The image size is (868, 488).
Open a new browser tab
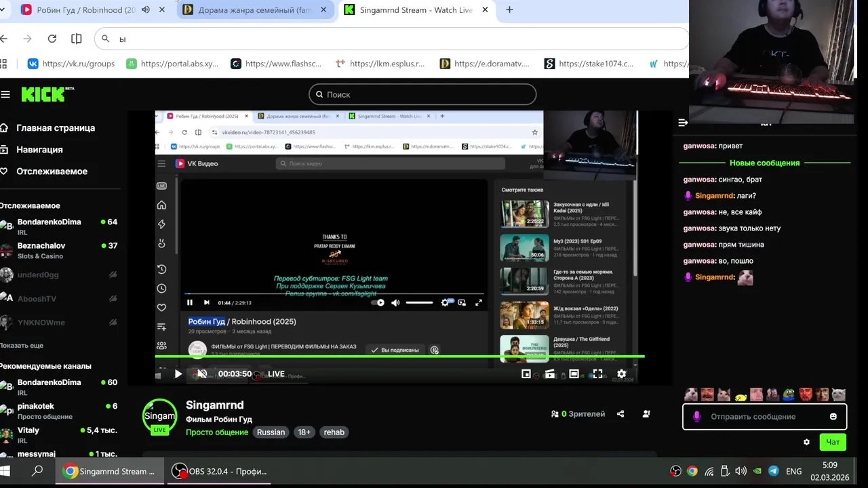(509, 10)
